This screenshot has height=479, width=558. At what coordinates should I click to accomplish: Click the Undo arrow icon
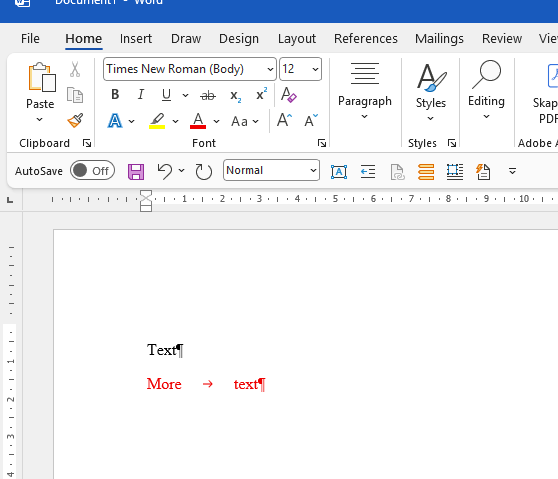click(x=165, y=171)
